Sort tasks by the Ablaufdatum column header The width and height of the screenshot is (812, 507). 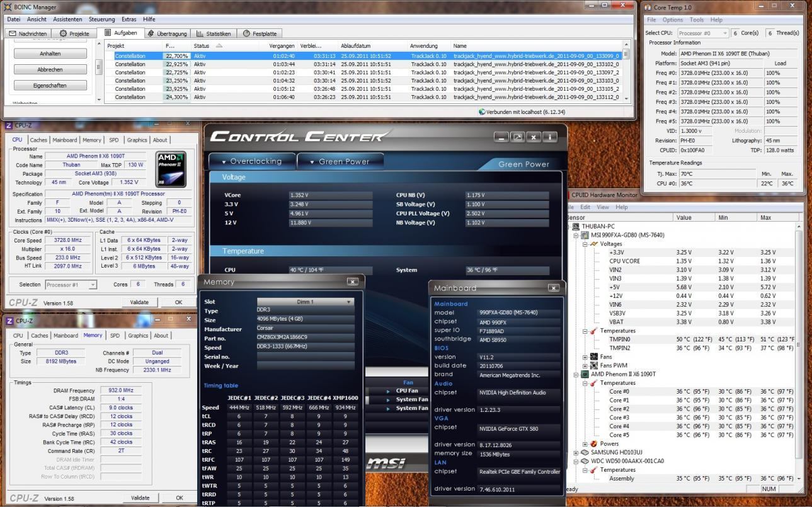[x=373, y=46]
